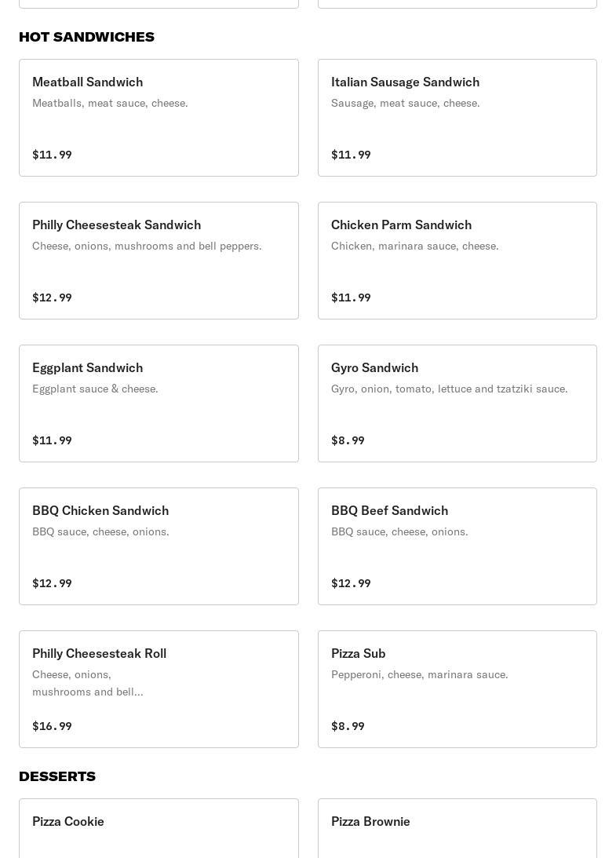The width and height of the screenshot is (616, 858).
Task: Click the Hot Sandwiches section heading
Action: 86,37
